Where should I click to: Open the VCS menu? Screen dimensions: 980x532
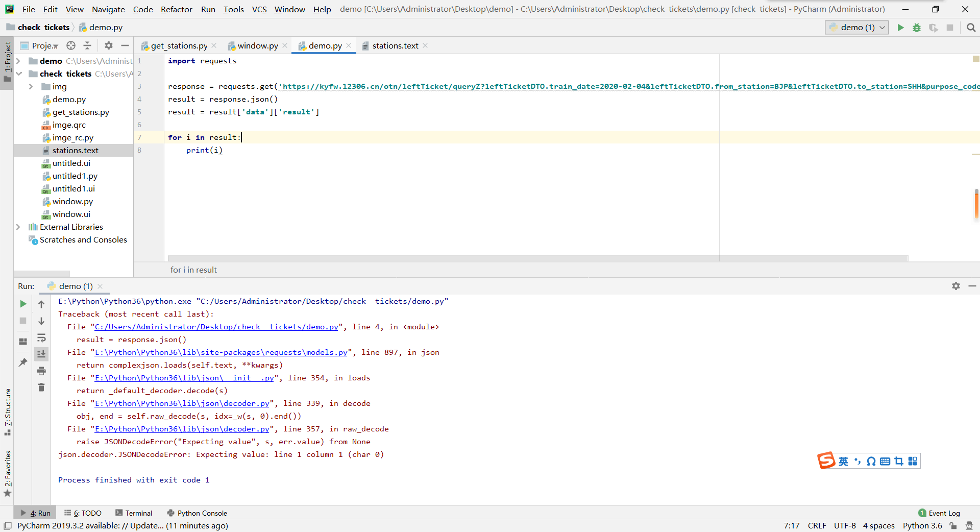(x=259, y=9)
